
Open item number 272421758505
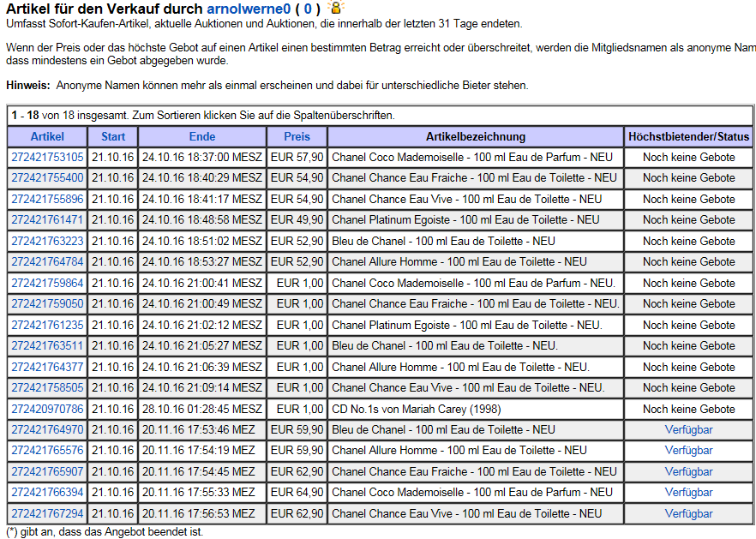47,387
